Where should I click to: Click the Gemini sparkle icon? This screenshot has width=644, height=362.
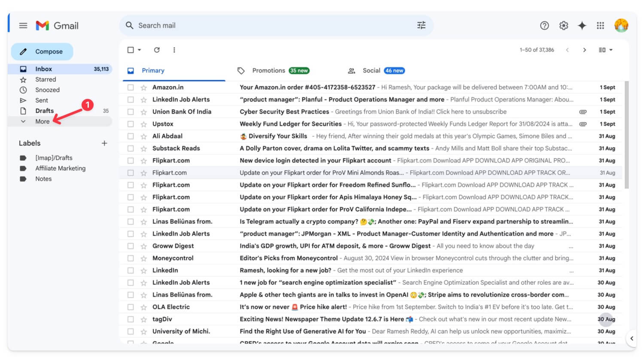pyautogui.click(x=582, y=26)
